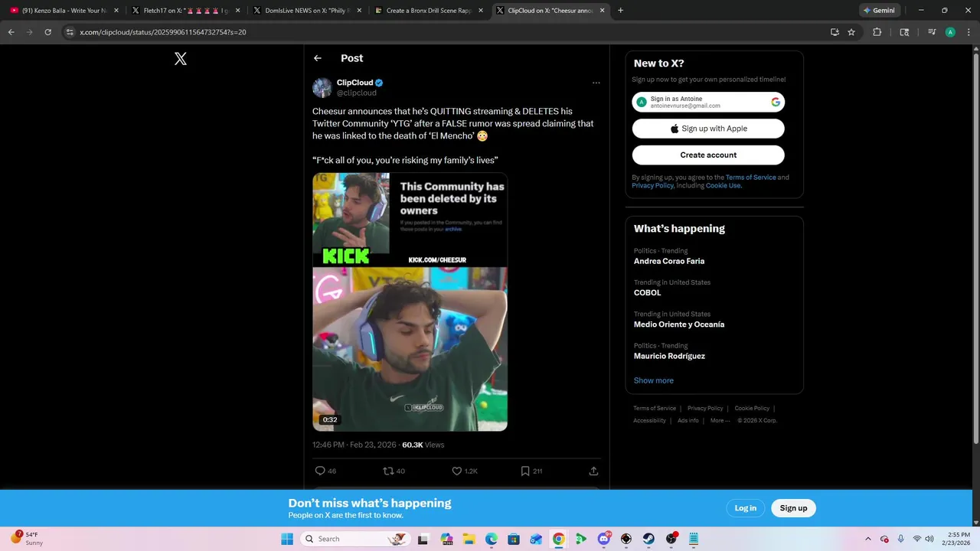
Task: Click Sign in as Antoine Google button
Action: pyautogui.click(x=708, y=102)
